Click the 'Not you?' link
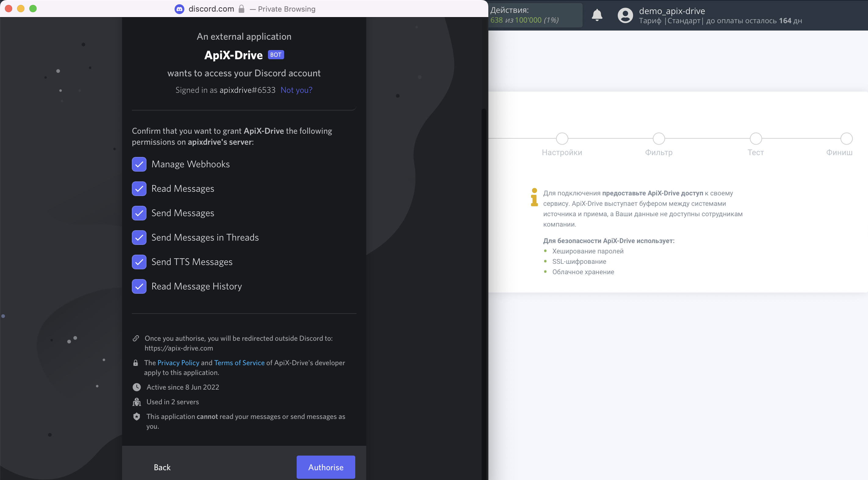Image resolution: width=868 pixels, height=480 pixels. pyautogui.click(x=296, y=90)
